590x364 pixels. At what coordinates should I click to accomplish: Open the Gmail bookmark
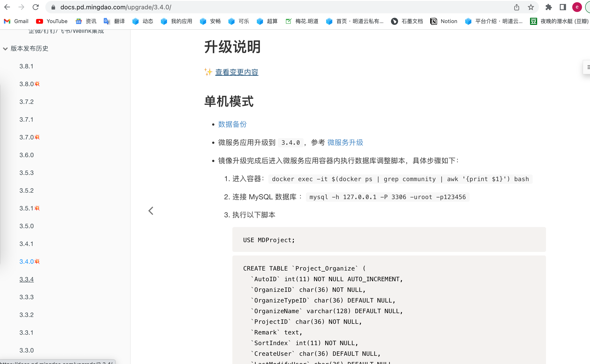16,21
